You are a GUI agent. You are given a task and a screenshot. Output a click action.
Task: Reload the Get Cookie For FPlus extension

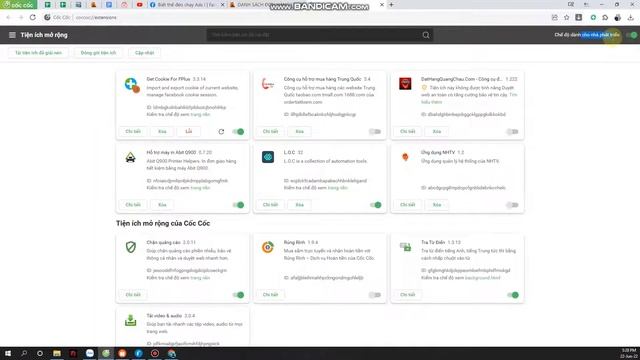[221, 131]
